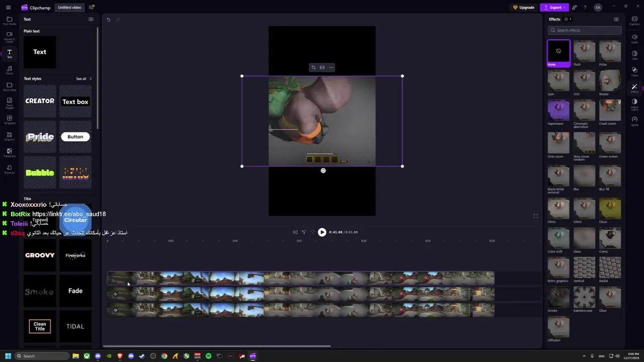The width and height of the screenshot is (644, 362).
Task: Click the undo arrow
Action: [108, 20]
